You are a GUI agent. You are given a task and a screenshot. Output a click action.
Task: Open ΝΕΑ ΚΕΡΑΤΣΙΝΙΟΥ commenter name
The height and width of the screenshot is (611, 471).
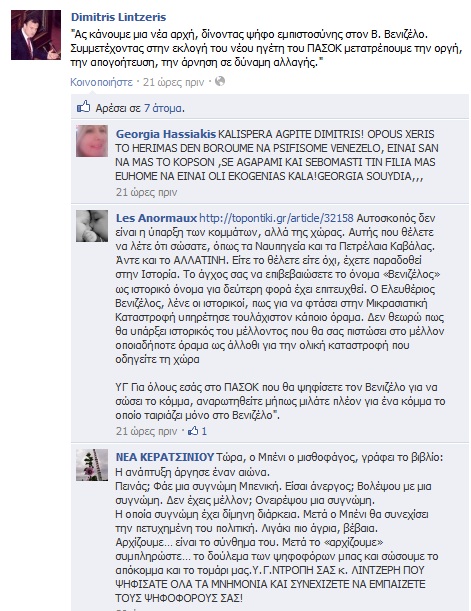165,457
